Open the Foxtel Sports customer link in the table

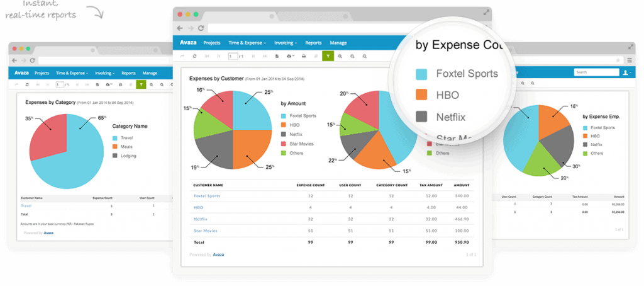207,196
